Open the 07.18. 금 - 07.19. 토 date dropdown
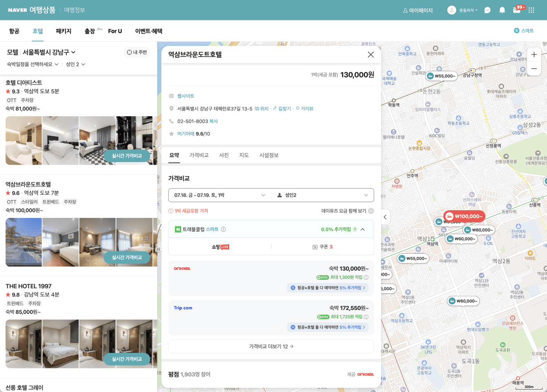547x392 pixels. click(220, 195)
